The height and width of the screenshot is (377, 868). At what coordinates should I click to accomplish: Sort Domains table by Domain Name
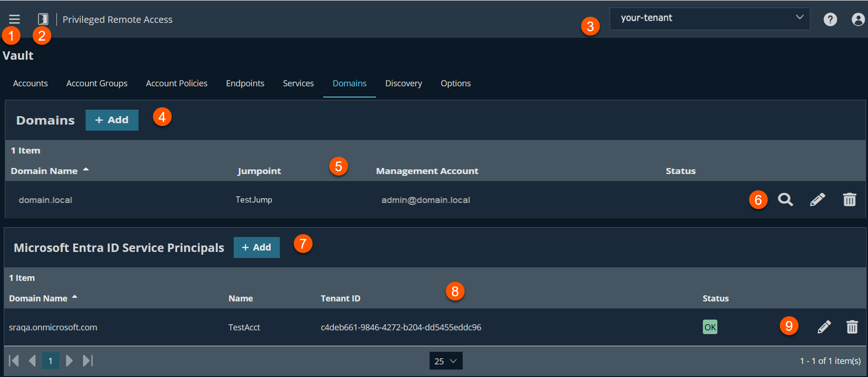pyautogui.click(x=49, y=171)
